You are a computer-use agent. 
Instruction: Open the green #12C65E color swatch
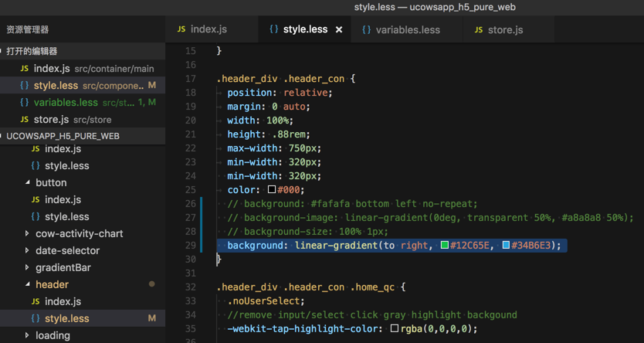point(445,246)
